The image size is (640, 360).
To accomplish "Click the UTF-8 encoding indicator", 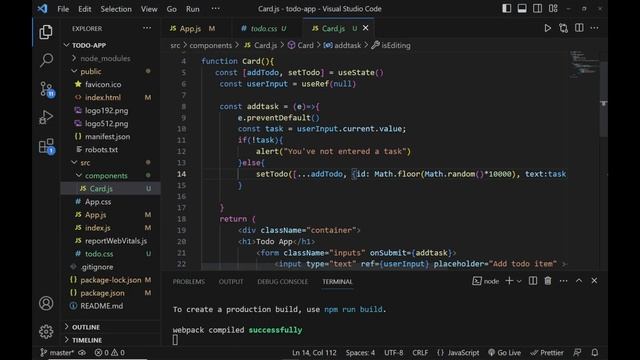I will coord(393,353).
